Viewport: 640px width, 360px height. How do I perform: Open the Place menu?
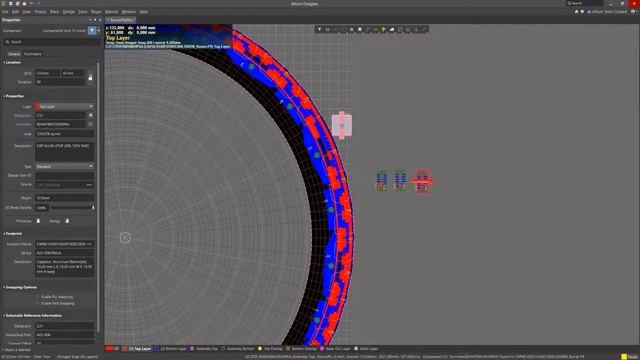pyautogui.click(x=55, y=12)
